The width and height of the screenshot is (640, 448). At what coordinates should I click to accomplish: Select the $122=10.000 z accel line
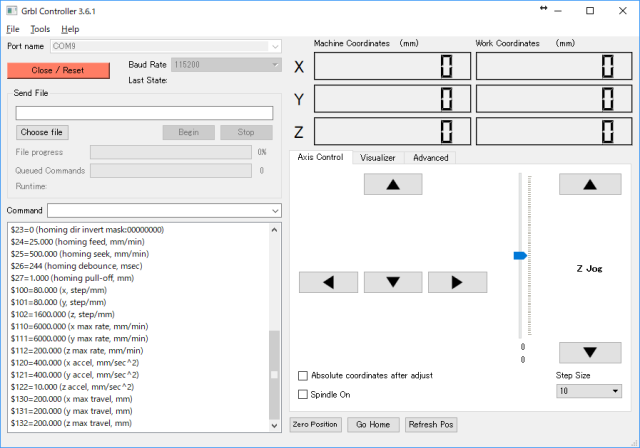click(x=72, y=387)
